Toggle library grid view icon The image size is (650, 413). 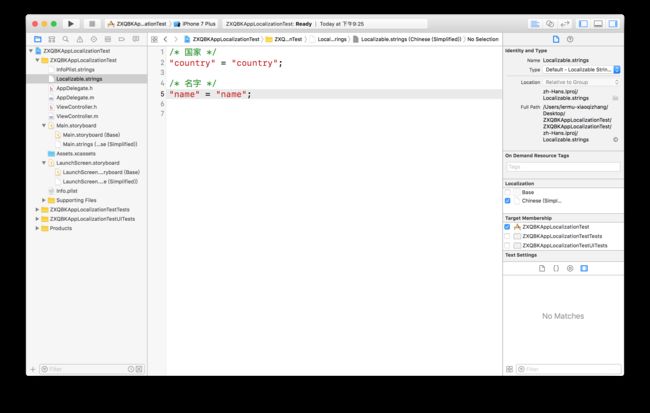509,369
